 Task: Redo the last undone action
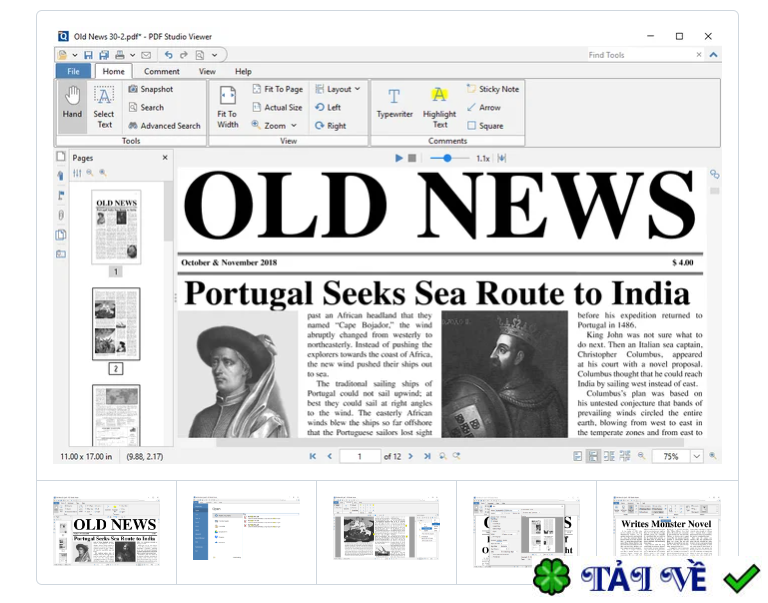point(184,55)
